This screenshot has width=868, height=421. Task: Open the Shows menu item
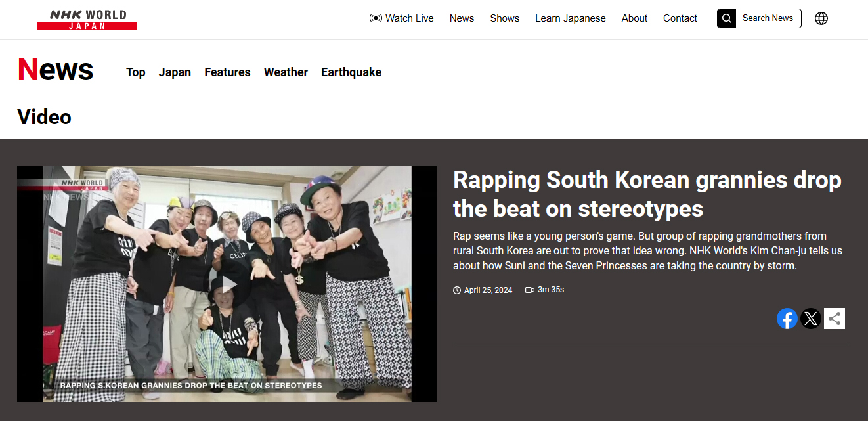(504, 18)
